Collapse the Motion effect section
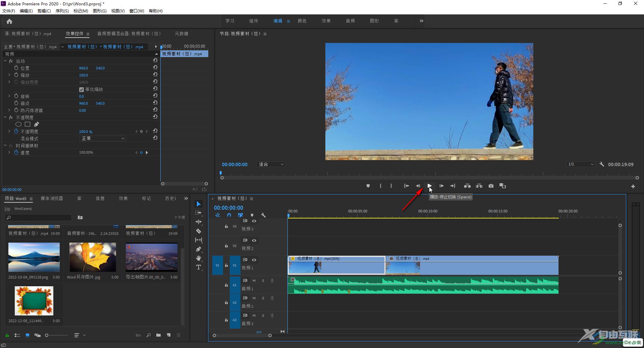This screenshot has height=348, width=644. [5, 61]
